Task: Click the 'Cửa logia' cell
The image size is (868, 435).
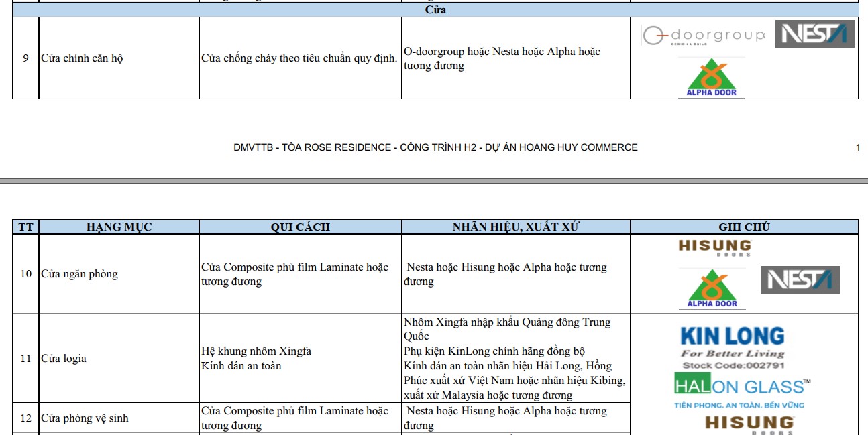Action: tap(119, 359)
